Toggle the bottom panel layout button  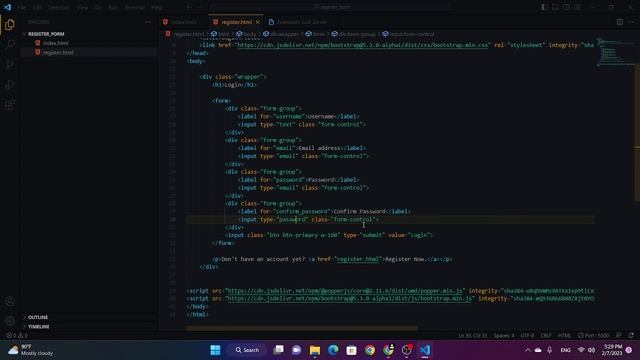click(x=556, y=7)
